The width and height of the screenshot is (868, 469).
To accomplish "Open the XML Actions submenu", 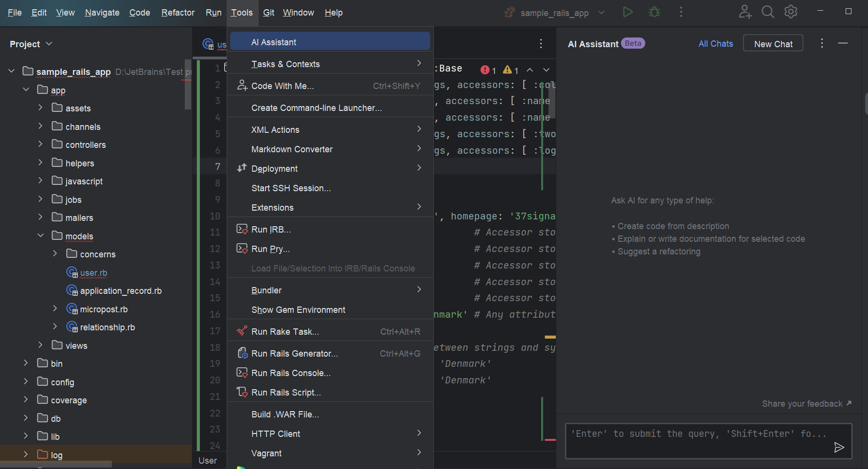I will click(x=330, y=129).
